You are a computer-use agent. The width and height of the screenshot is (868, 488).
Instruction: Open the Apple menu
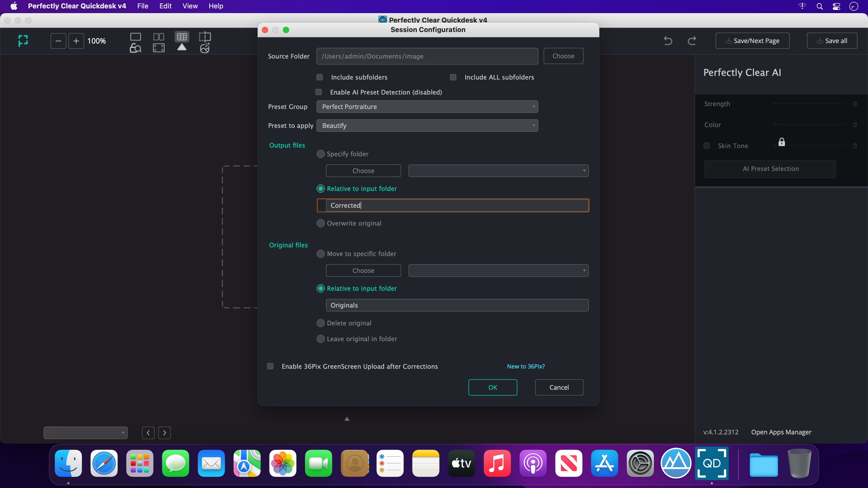click(x=14, y=6)
